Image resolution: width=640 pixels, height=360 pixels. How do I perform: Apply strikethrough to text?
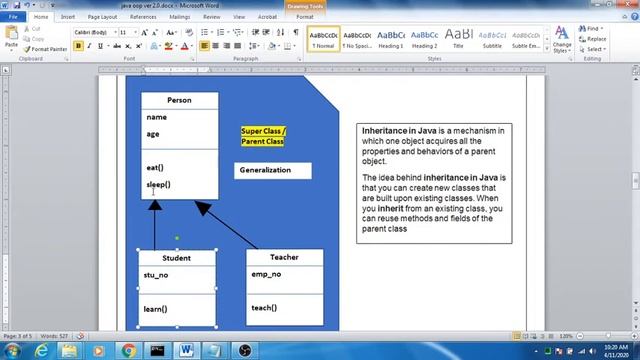click(117, 46)
